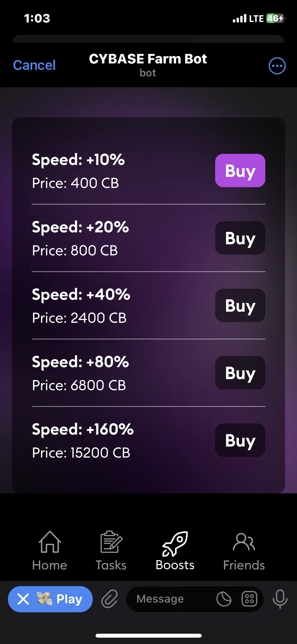Tap the Home house icon
The height and width of the screenshot is (644, 297).
tap(50, 542)
